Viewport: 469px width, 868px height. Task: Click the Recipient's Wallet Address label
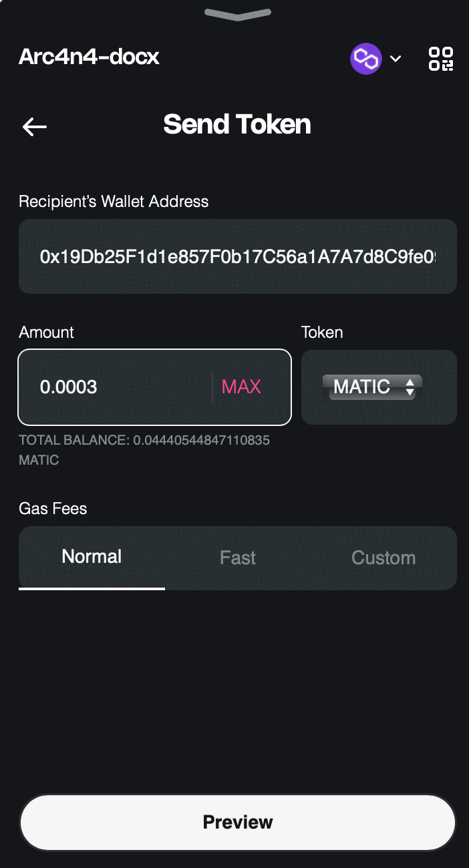click(x=114, y=202)
